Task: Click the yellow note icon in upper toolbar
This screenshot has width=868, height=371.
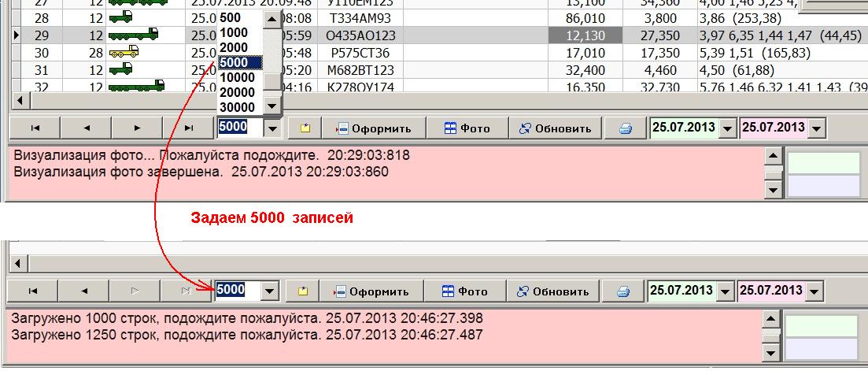Action: (x=305, y=128)
